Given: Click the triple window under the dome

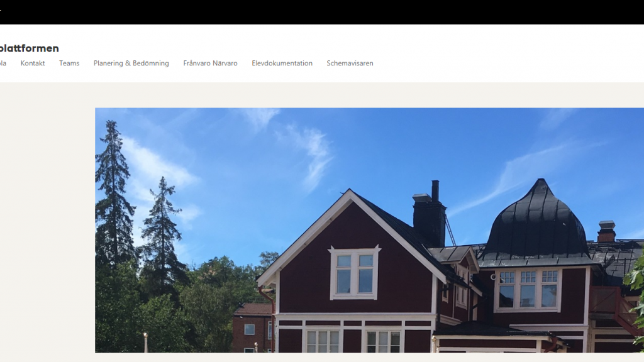Looking at the screenshot, I should coord(528,290).
